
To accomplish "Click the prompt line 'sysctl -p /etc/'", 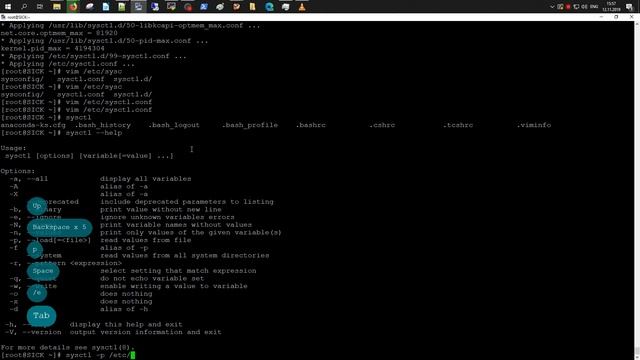I will (x=67, y=355).
